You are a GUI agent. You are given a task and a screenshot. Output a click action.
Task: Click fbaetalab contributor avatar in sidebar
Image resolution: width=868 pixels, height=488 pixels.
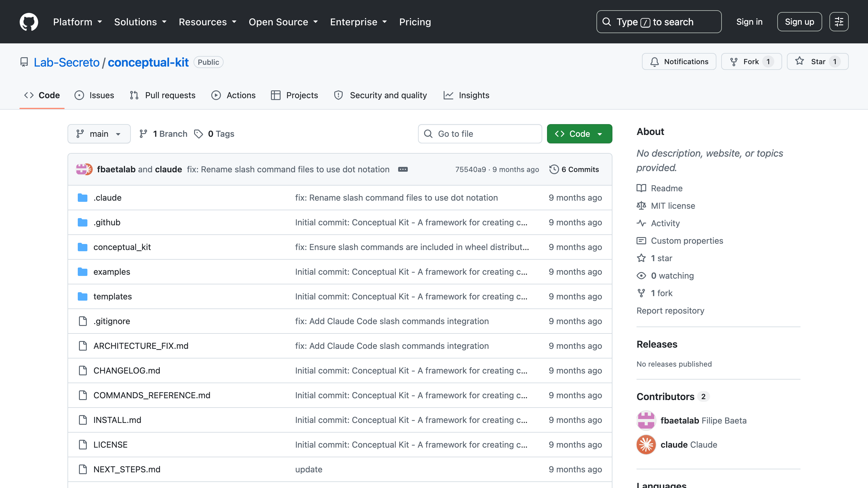click(x=646, y=420)
